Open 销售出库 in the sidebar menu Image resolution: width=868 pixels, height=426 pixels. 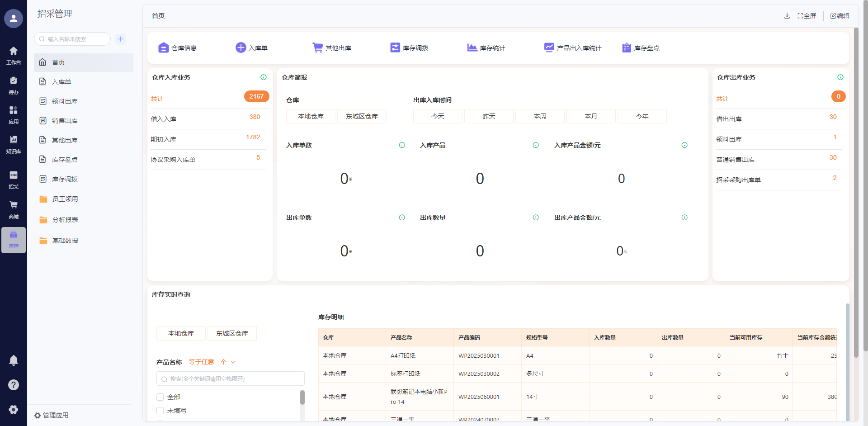pyautogui.click(x=65, y=121)
